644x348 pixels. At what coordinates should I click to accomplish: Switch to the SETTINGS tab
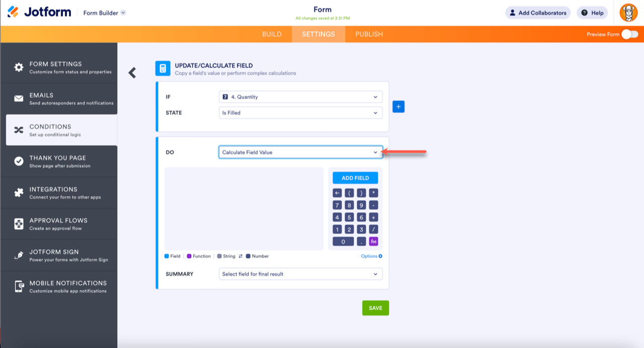[318, 34]
